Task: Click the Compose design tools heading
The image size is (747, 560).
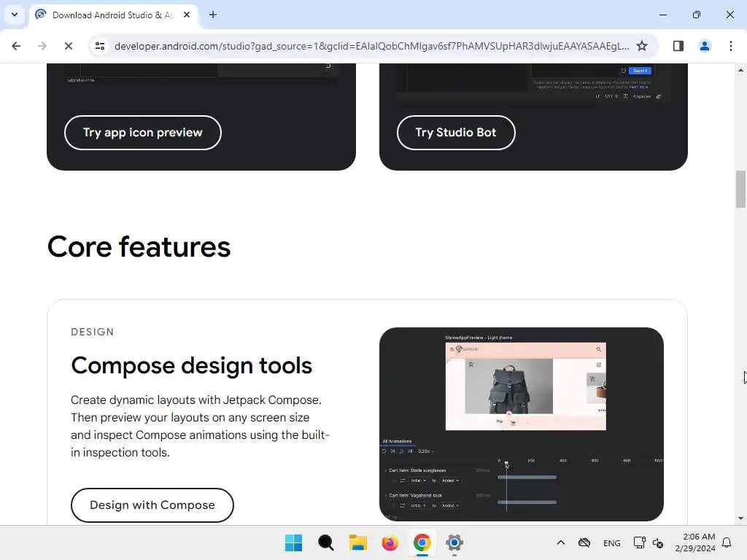Action: pos(192,365)
